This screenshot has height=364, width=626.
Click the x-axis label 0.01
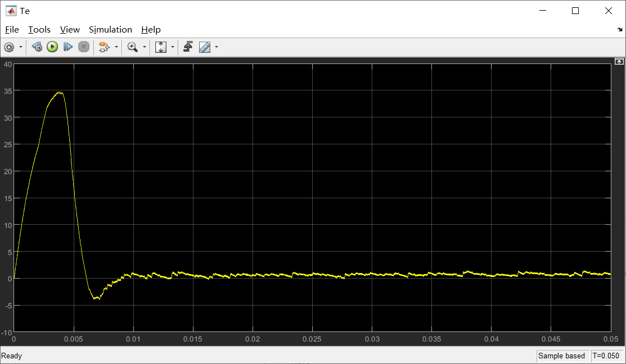point(133,339)
